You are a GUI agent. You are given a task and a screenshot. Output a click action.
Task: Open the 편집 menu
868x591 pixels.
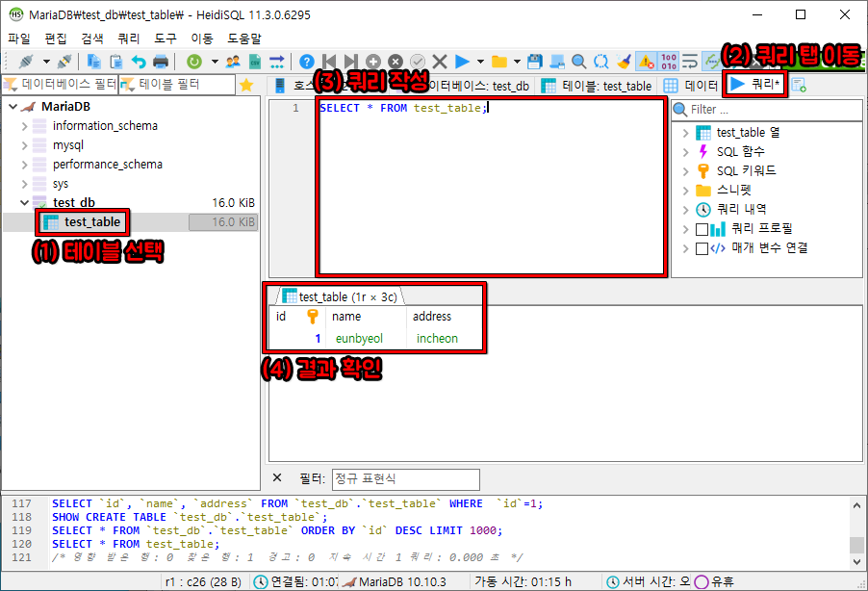point(56,39)
